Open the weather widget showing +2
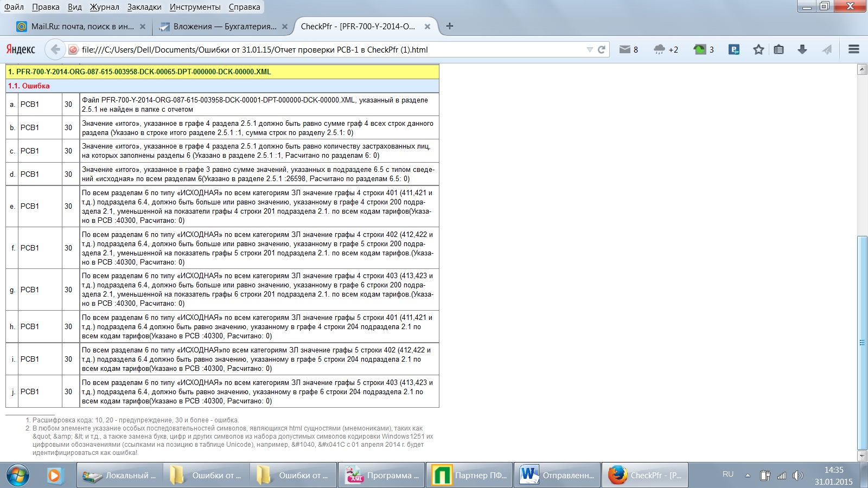 click(660, 49)
